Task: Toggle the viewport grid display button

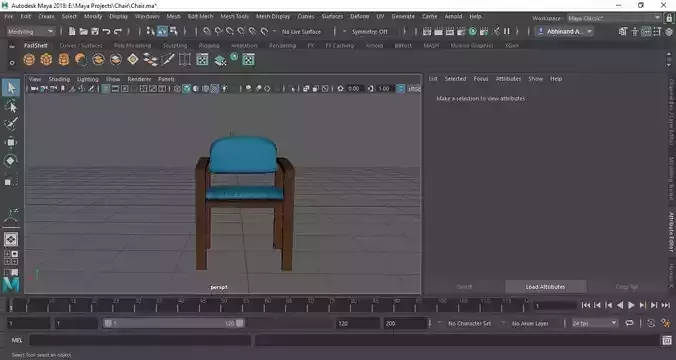Action: tap(106, 88)
